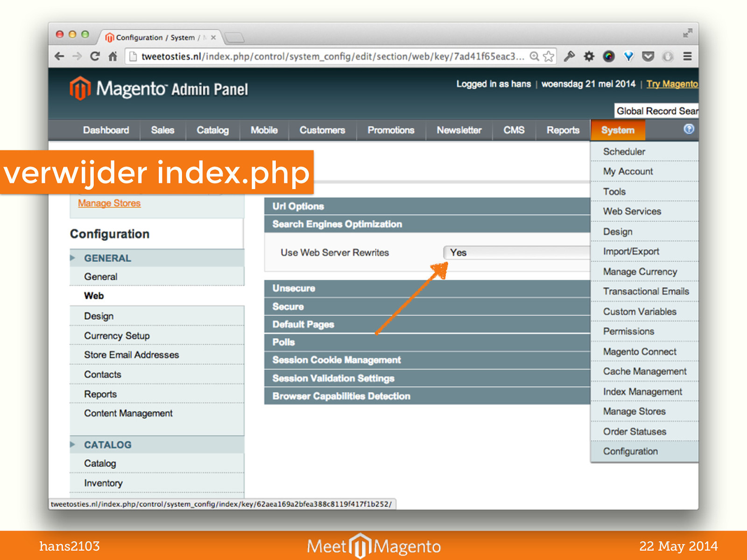The width and height of the screenshot is (747, 560).
Task: Click the browser back arrow
Action: (x=59, y=56)
